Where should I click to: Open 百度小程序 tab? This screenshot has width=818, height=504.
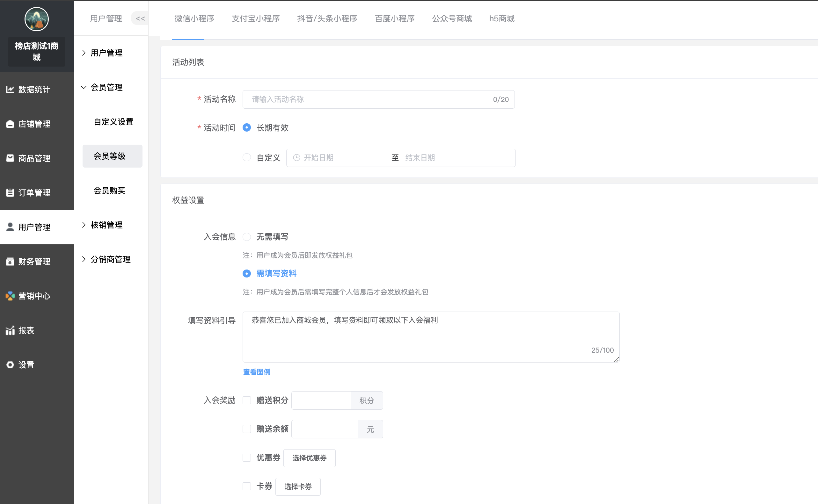pos(394,18)
